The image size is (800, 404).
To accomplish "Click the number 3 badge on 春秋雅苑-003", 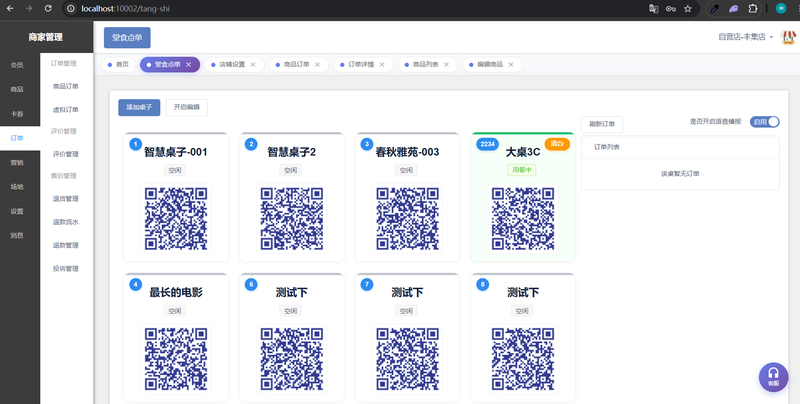I will point(366,144).
